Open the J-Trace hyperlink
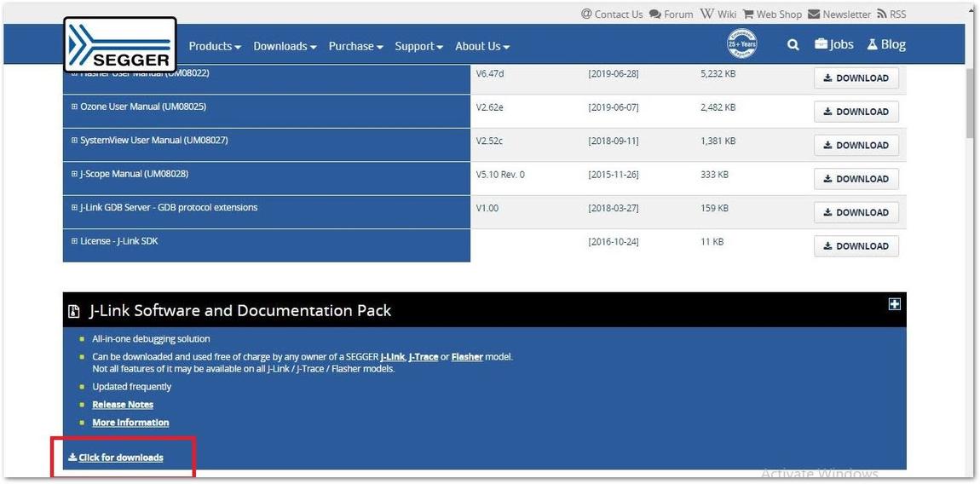This screenshot has width=980, height=484. point(424,357)
